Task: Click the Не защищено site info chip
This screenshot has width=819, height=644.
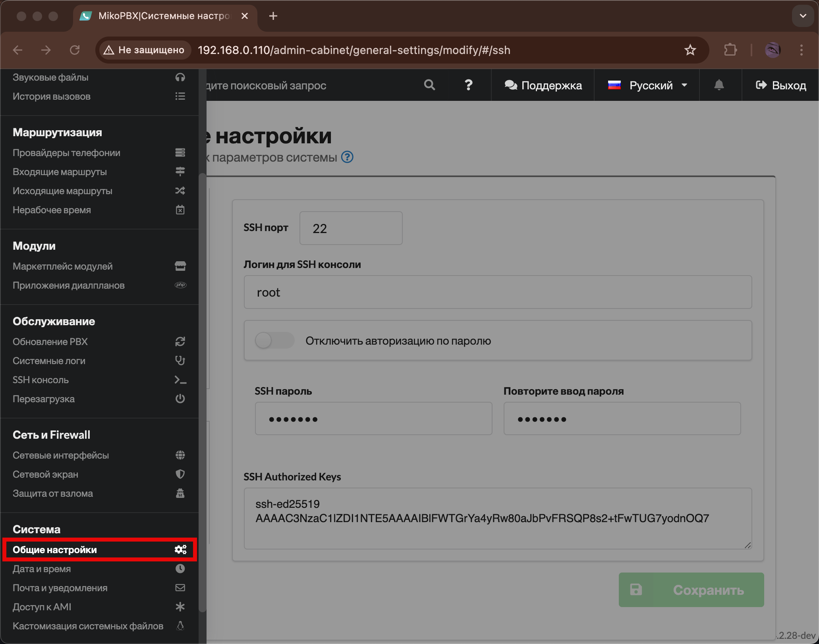Action: [x=144, y=50]
